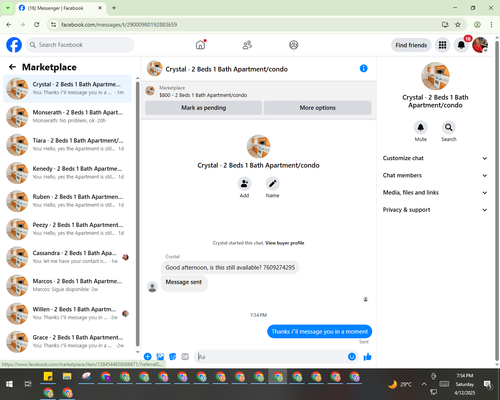Open Marcos conversation in list

point(67,285)
